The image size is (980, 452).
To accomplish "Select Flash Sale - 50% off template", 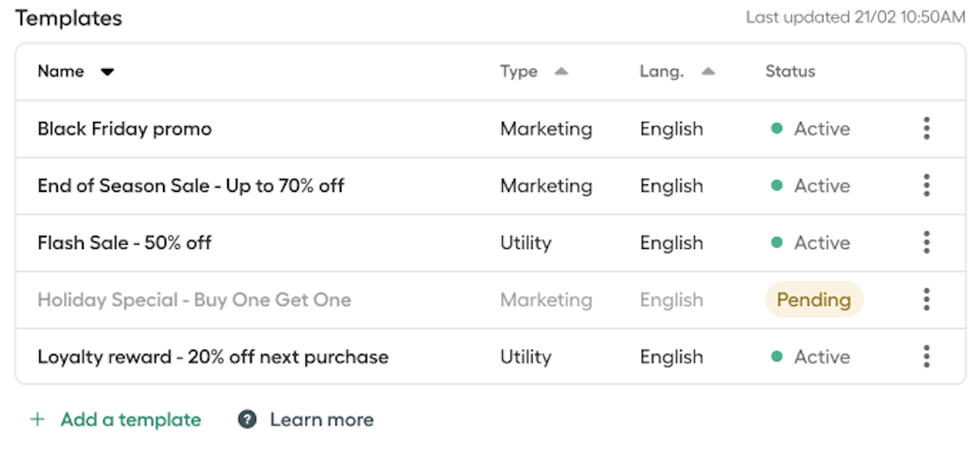I will pos(125,242).
